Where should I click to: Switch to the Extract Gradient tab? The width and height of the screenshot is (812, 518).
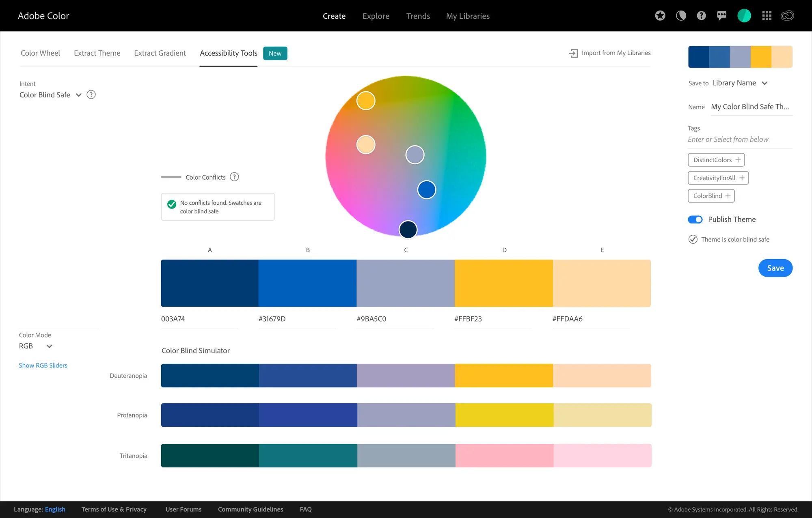pyautogui.click(x=160, y=53)
